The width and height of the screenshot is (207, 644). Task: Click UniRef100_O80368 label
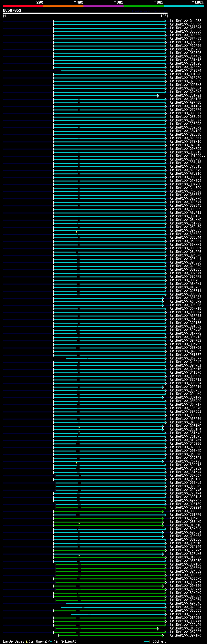186,294
